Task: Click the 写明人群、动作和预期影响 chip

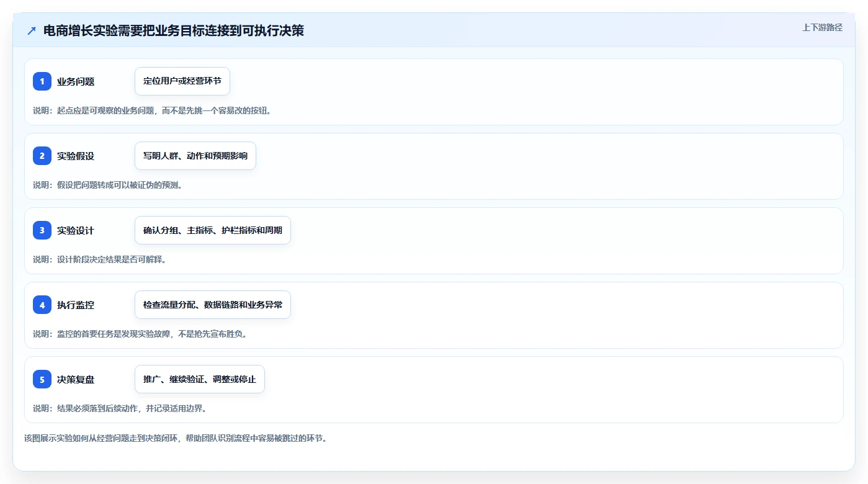Action: click(x=195, y=156)
